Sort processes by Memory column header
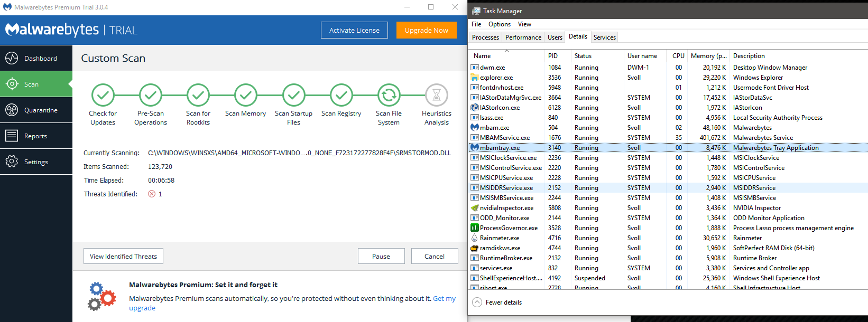 coord(708,55)
